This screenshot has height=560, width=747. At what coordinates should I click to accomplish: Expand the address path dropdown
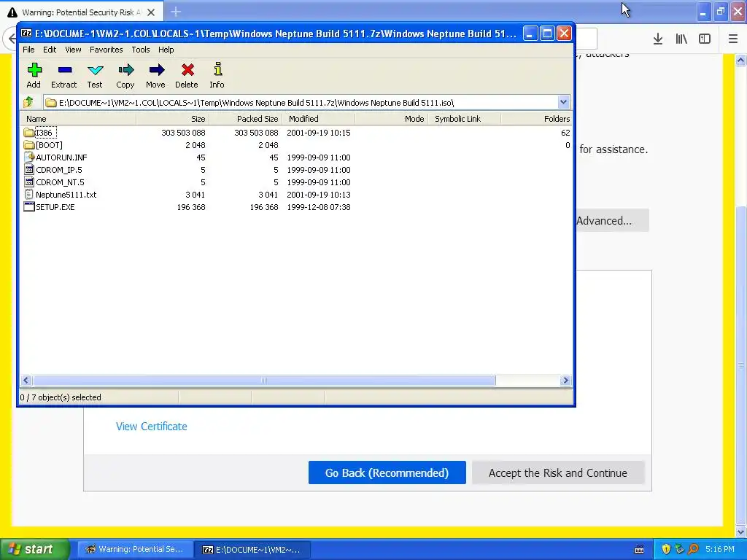[563, 102]
